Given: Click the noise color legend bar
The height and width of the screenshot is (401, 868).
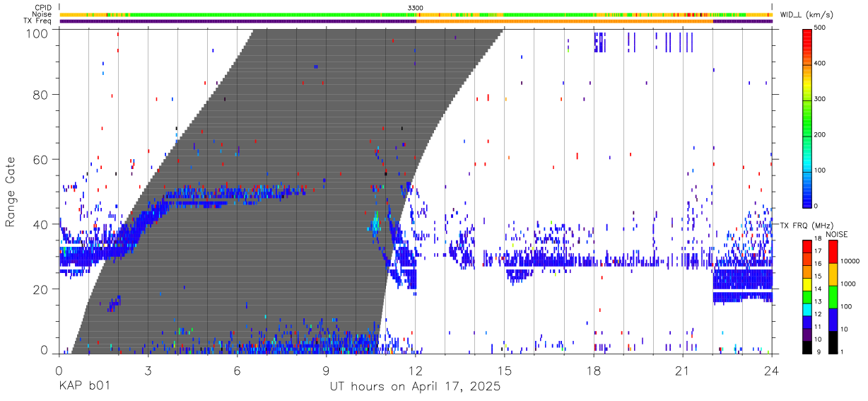Looking at the screenshot, I should pyautogui.click(x=833, y=296).
